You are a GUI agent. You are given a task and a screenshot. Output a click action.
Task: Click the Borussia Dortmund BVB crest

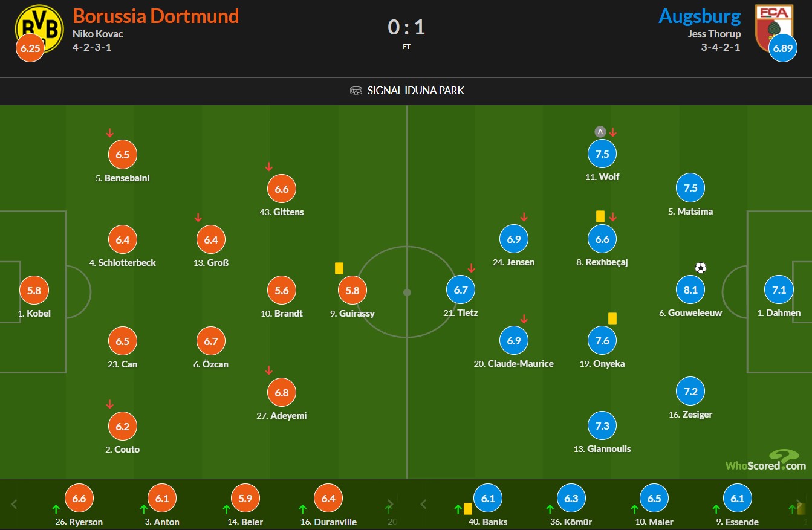tap(39, 28)
